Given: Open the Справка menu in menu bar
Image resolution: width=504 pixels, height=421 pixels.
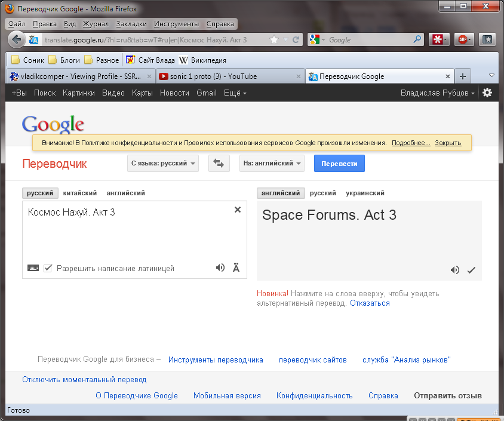Looking at the screenshot, I should 220,24.
